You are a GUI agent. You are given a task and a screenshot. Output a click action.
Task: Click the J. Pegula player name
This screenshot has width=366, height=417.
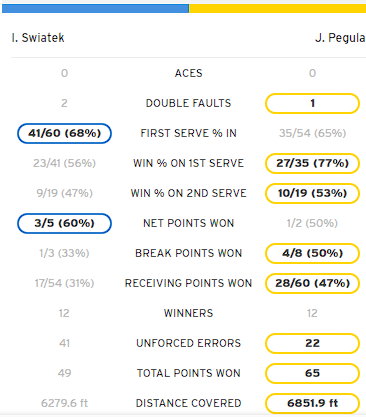click(340, 38)
